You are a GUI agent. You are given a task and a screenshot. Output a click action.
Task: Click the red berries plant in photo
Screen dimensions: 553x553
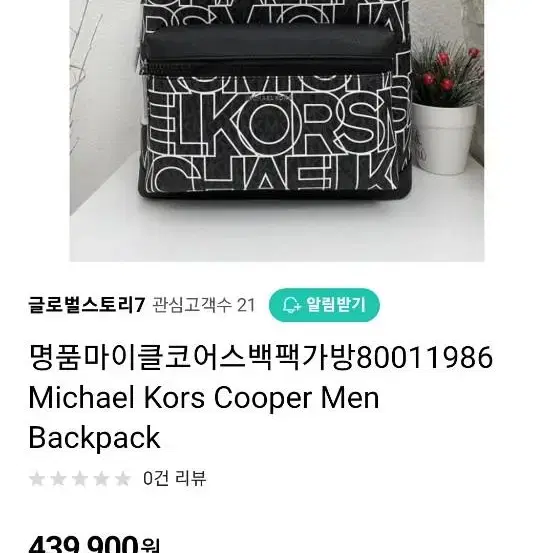tap(448, 73)
